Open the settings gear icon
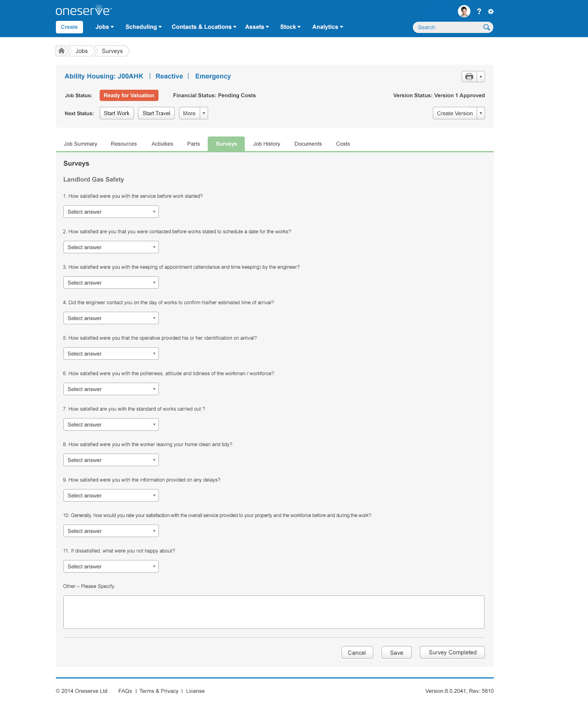588x704 pixels. [491, 12]
